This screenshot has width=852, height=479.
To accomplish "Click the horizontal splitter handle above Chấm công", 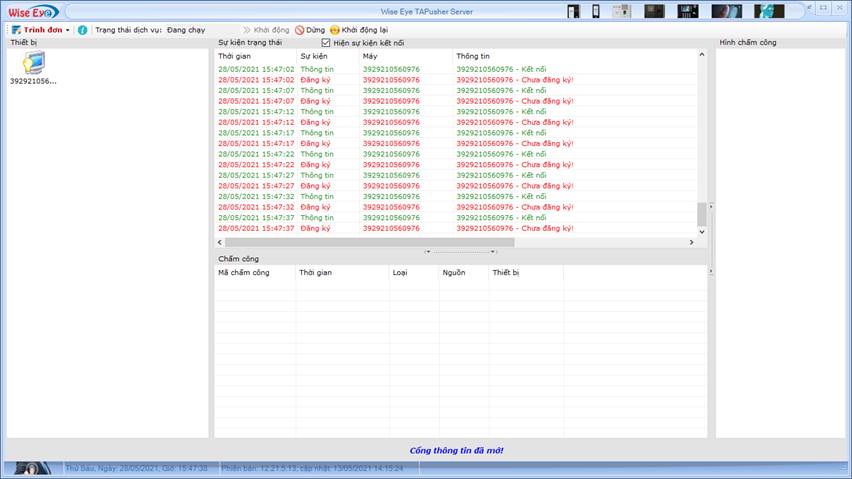I will tap(460, 251).
